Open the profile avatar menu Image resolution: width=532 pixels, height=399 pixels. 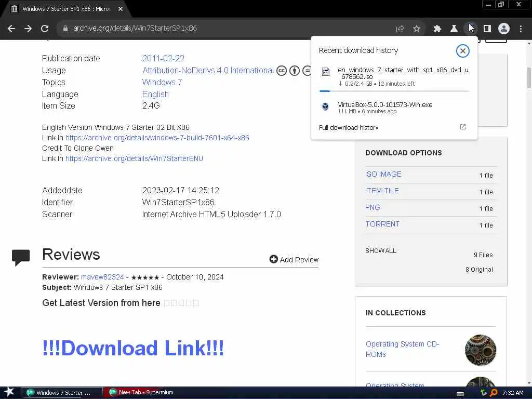click(x=504, y=29)
